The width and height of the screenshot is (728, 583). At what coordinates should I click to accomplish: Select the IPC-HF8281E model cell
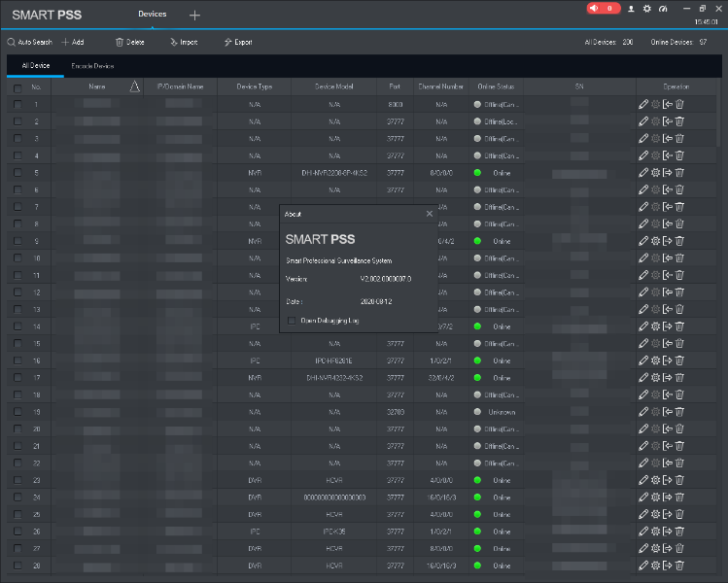click(x=333, y=360)
